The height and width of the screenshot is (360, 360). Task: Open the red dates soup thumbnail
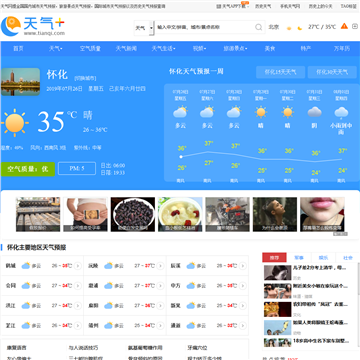point(180,214)
